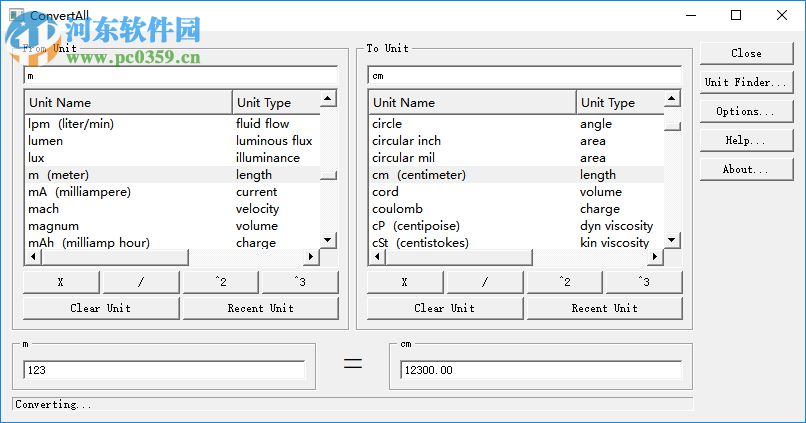The width and height of the screenshot is (806, 423).
Task: Select mAh (milliamp hour) in From Unit list
Action: [172, 242]
